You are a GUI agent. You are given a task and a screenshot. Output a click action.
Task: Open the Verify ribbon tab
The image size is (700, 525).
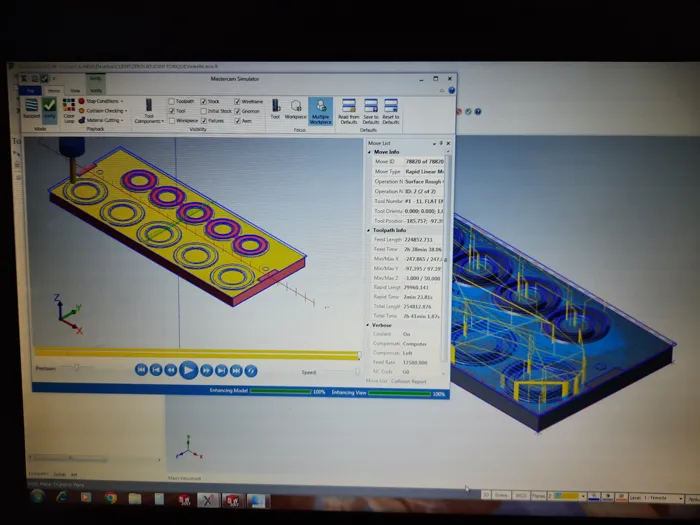coord(96,91)
